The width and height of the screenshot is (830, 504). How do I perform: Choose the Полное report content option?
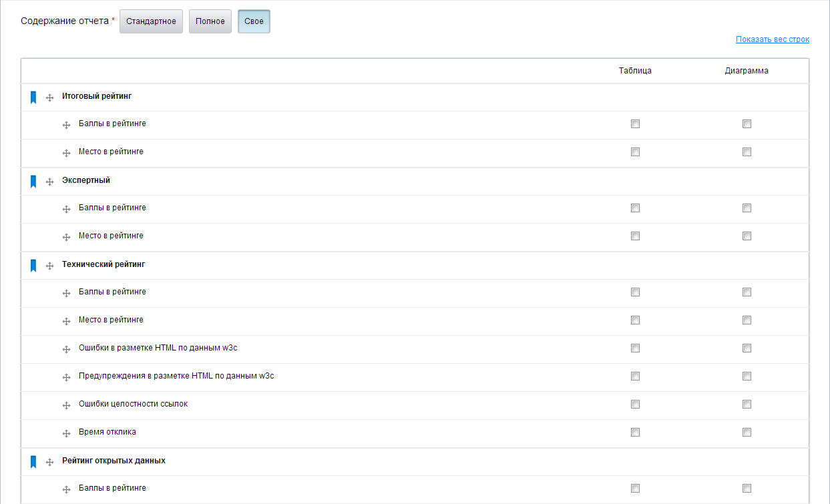210,21
